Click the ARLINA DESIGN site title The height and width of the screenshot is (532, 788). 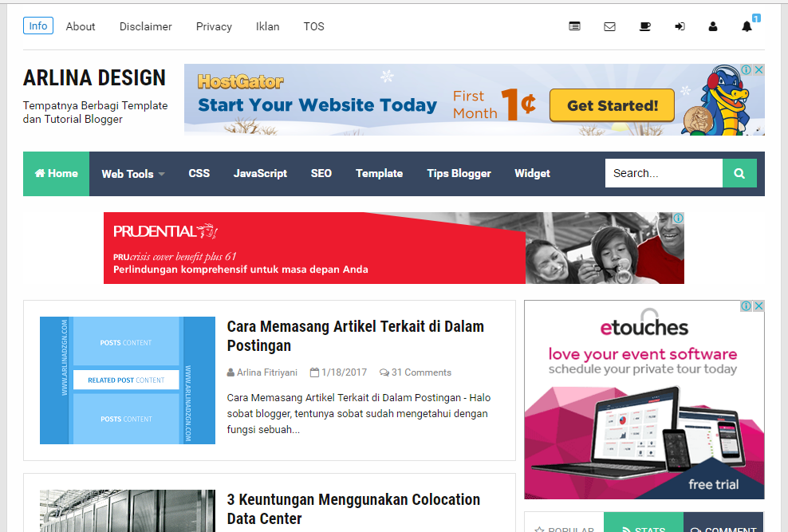[x=94, y=78]
